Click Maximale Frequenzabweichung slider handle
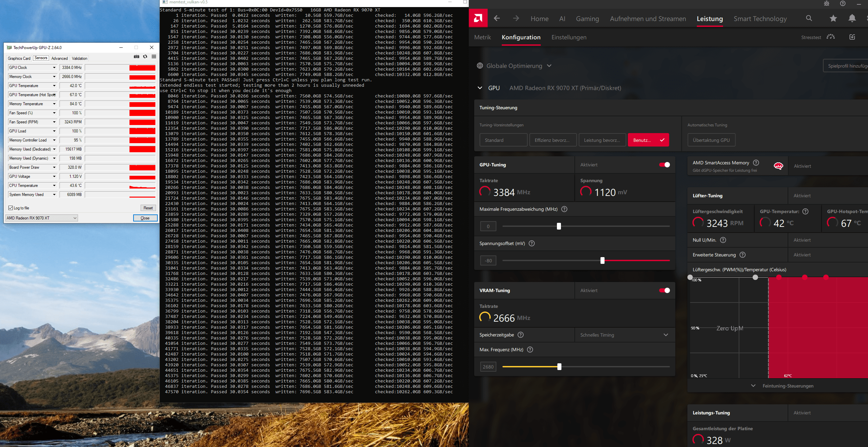The height and width of the screenshot is (447, 868). click(x=559, y=226)
